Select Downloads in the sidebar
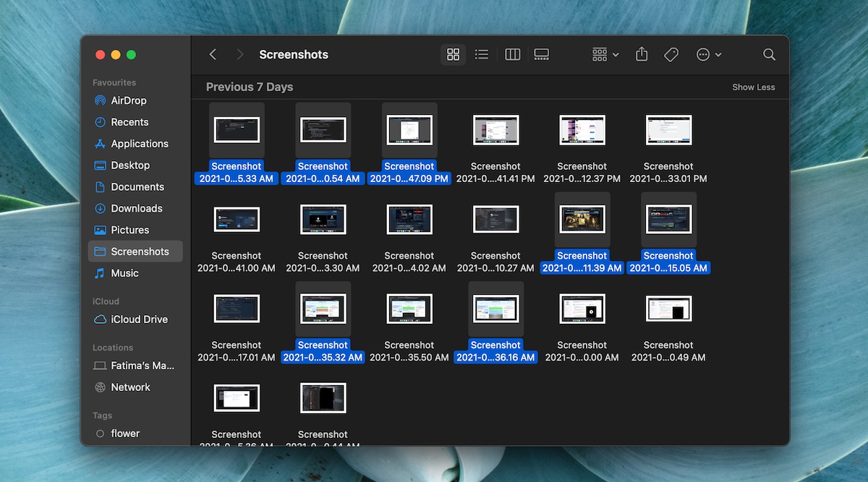 (135, 208)
